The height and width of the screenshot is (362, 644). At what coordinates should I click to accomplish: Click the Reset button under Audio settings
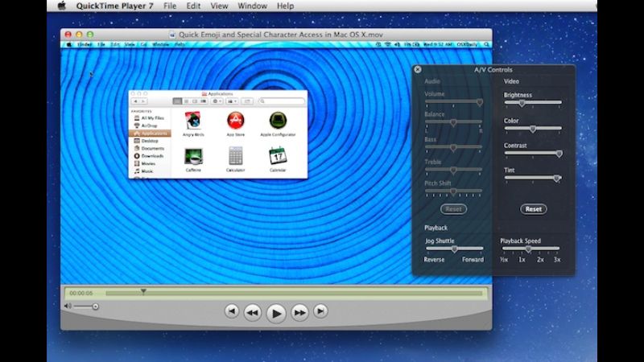pos(454,209)
